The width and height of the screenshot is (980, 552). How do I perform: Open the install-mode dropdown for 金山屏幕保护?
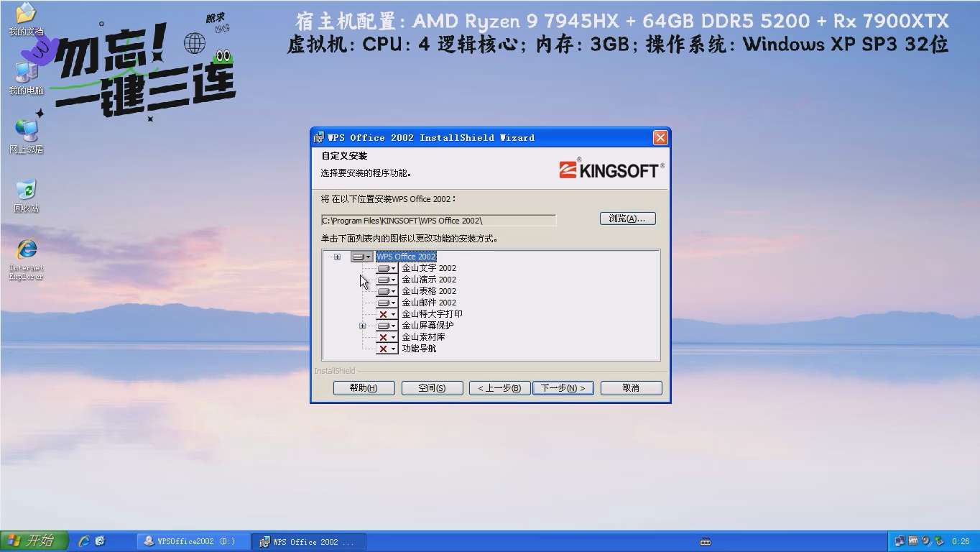pyautogui.click(x=387, y=326)
